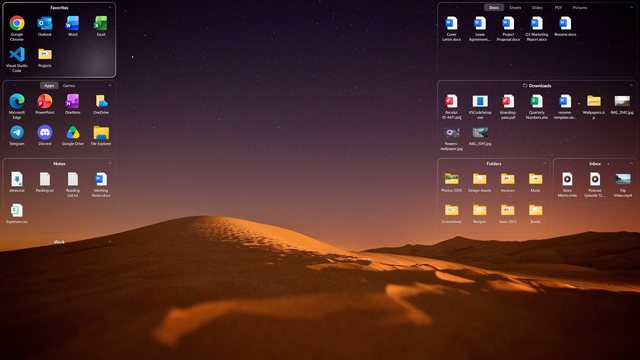The width and height of the screenshot is (640, 360).
Task: Launch Excel from Favorites
Action: tap(101, 24)
